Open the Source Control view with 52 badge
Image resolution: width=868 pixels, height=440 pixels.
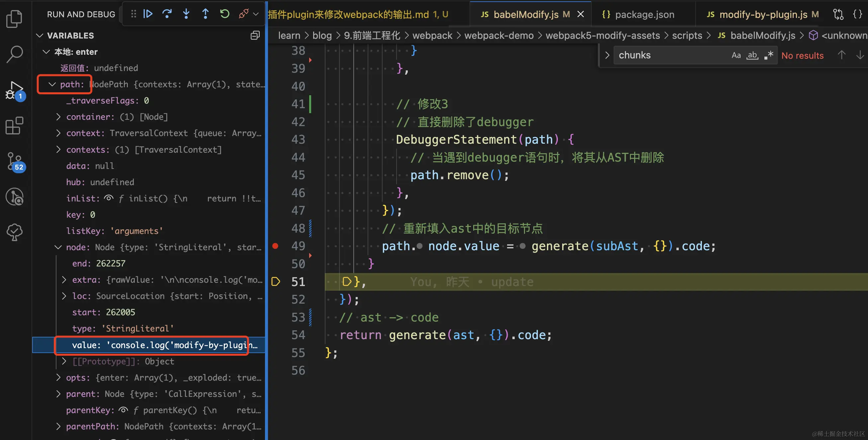pyautogui.click(x=14, y=161)
